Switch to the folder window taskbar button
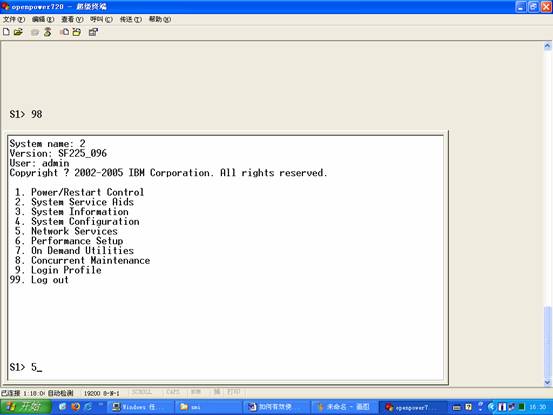The image size is (553, 415). click(x=207, y=407)
